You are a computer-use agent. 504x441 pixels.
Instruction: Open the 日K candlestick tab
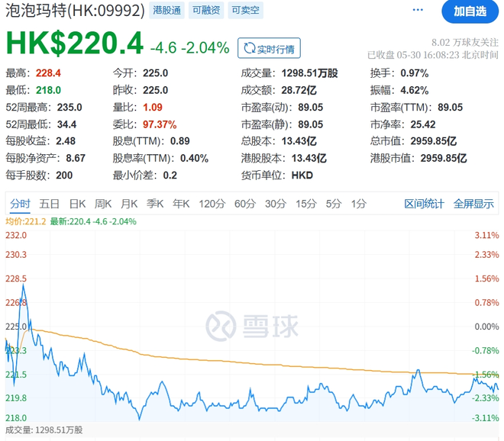[x=77, y=204]
